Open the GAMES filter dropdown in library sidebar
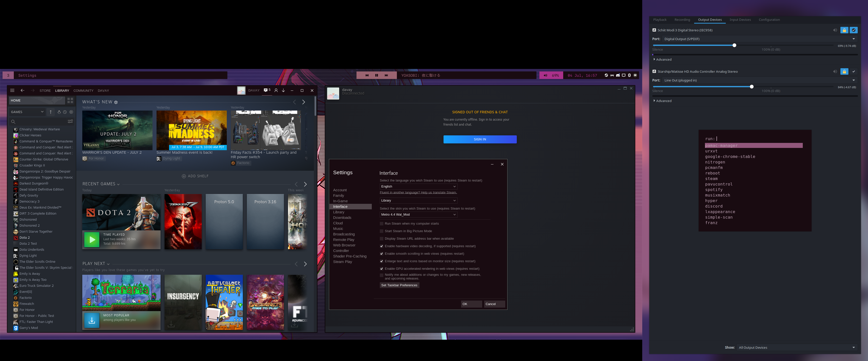Screen dimensions: 868x361 click(x=27, y=112)
